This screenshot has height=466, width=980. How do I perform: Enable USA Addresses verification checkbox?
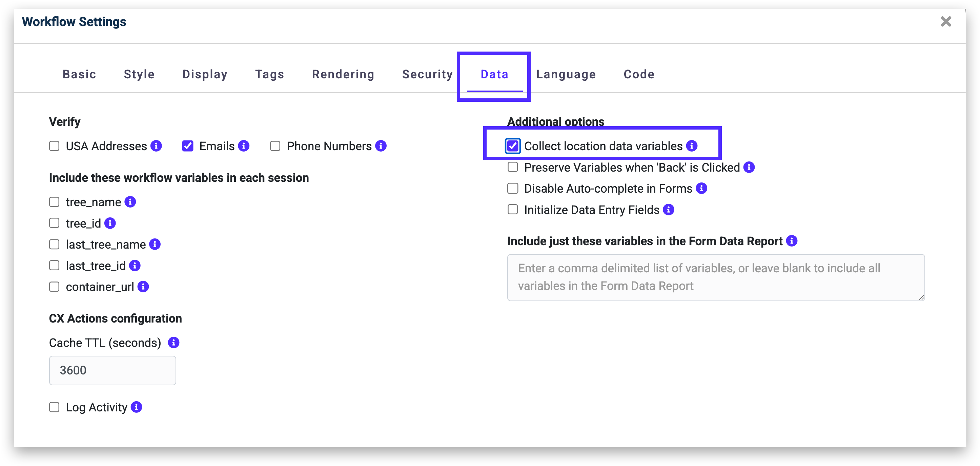pos(55,146)
